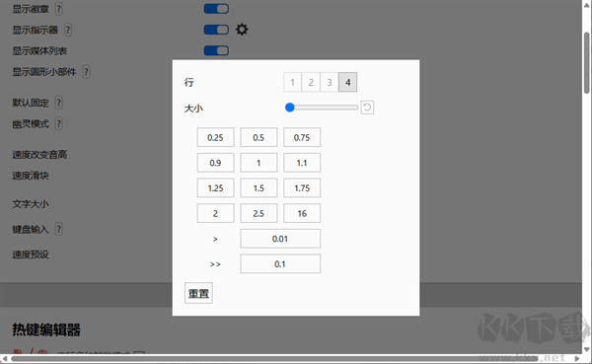Click the 重置 reset button
The width and height of the screenshot is (592, 364).
tap(198, 293)
